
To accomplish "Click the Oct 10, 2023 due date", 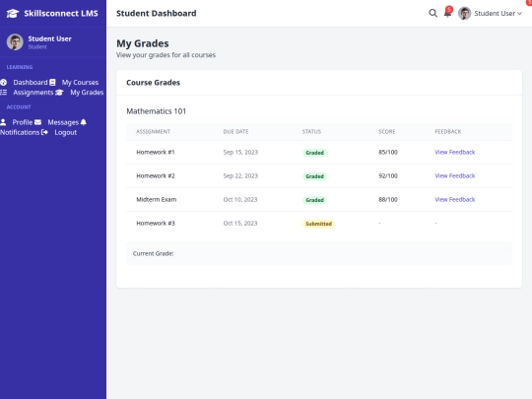I will point(240,199).
